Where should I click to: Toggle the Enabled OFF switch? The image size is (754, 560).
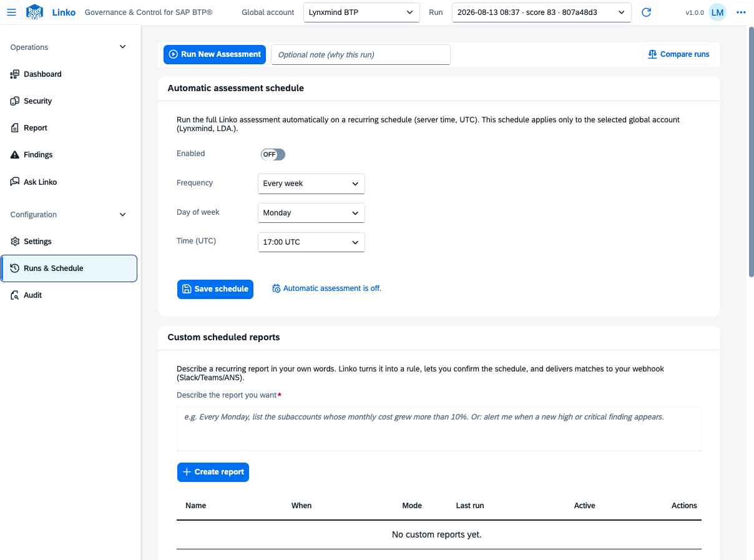tap(273, 154)
